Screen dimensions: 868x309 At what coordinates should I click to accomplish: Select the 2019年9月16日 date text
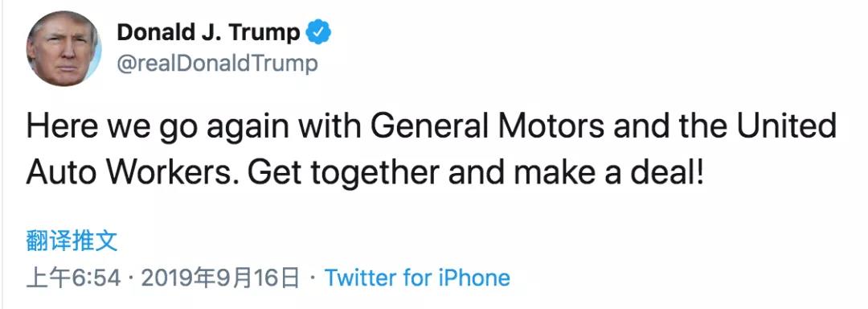coord(219,278)
